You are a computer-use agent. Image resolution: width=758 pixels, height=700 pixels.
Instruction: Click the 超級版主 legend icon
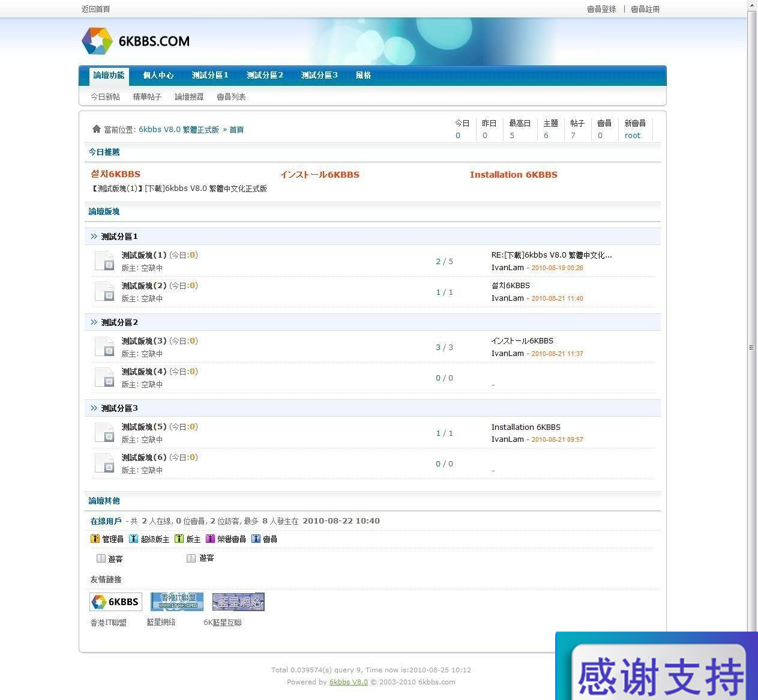133,539
